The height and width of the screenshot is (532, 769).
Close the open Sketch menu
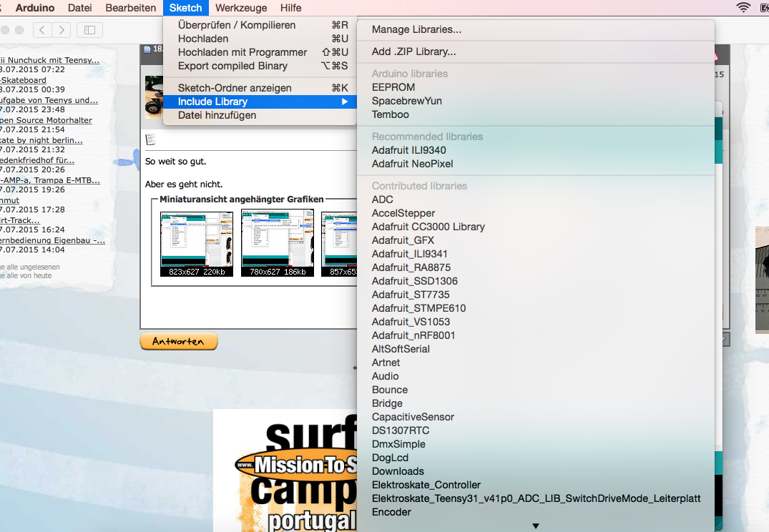pos(185,8)
